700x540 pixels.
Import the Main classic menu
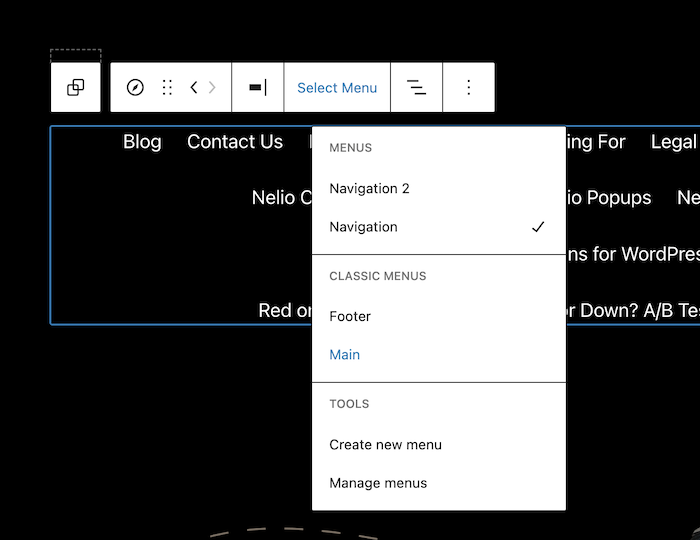click(x=439, y=355)
